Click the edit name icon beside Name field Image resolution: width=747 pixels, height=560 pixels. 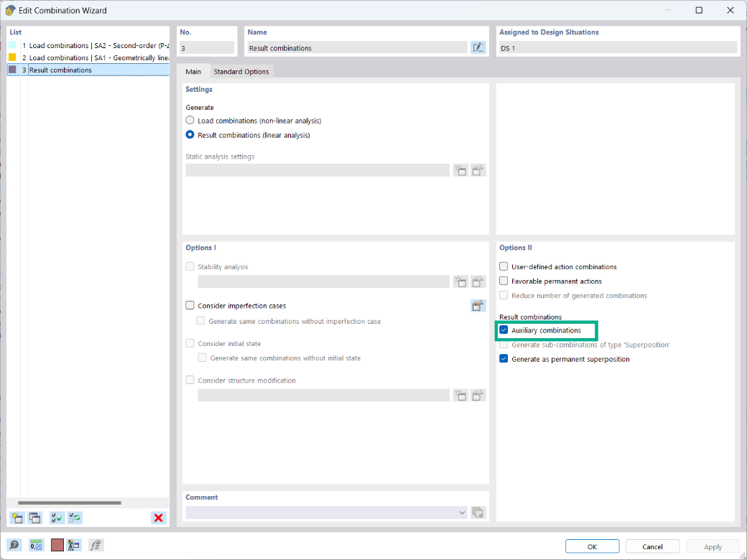click(x=478, y=47)
